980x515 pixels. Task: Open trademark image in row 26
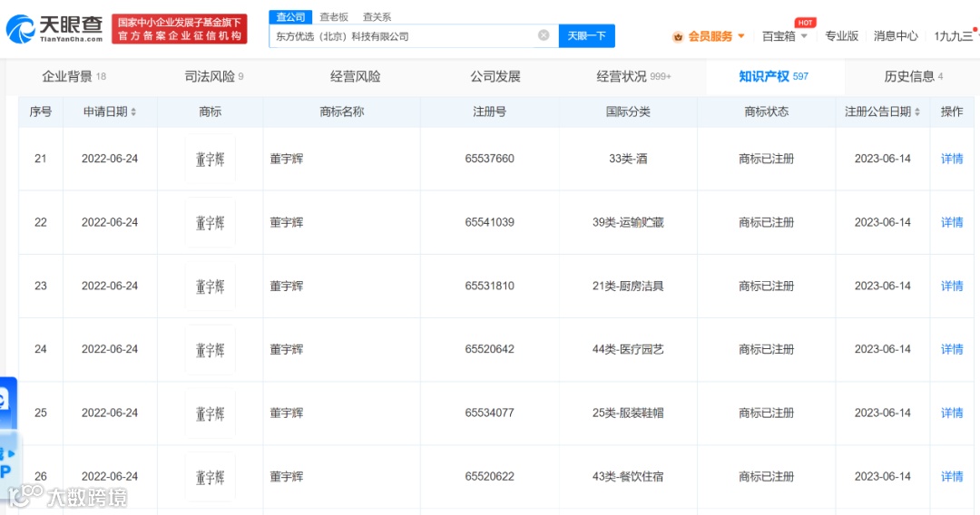(210, 476)
